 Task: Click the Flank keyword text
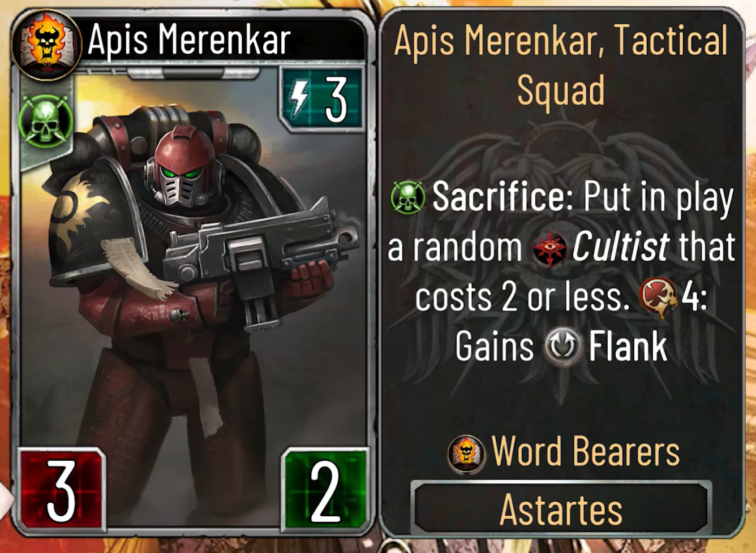tap(628, 345)
